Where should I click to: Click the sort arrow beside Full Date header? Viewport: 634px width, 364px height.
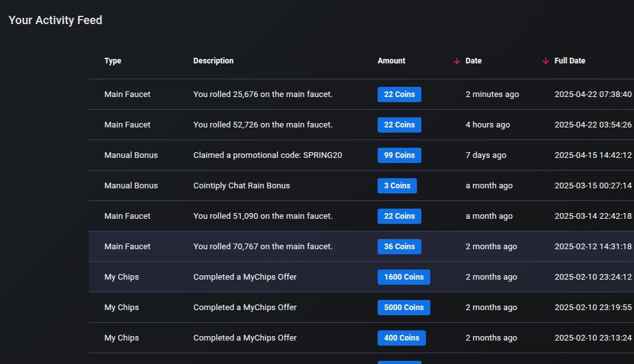coord(546,61)
